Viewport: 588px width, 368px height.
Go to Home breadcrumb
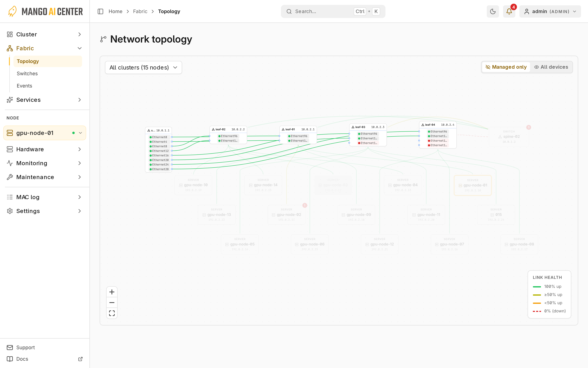(x=115, y=11)
